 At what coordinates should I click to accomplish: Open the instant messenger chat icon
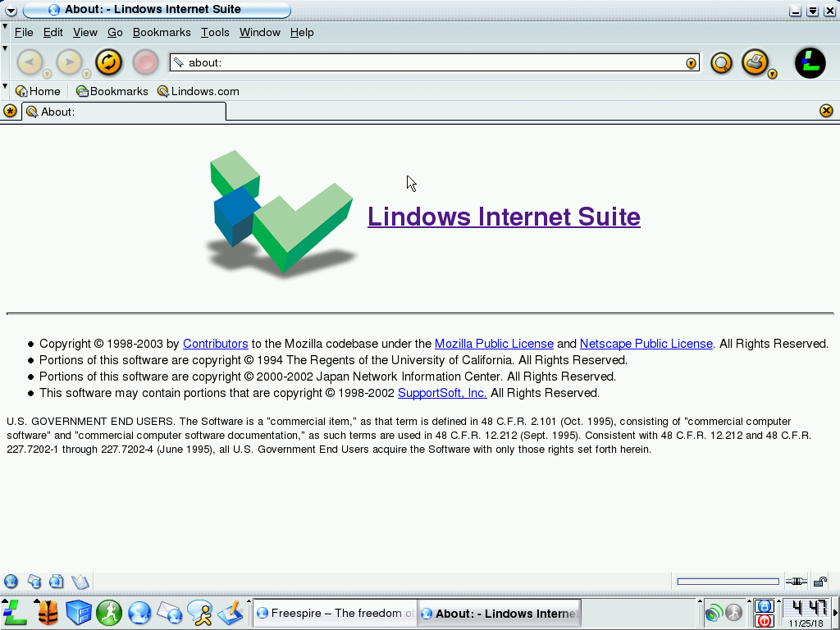tap(200, 613)
